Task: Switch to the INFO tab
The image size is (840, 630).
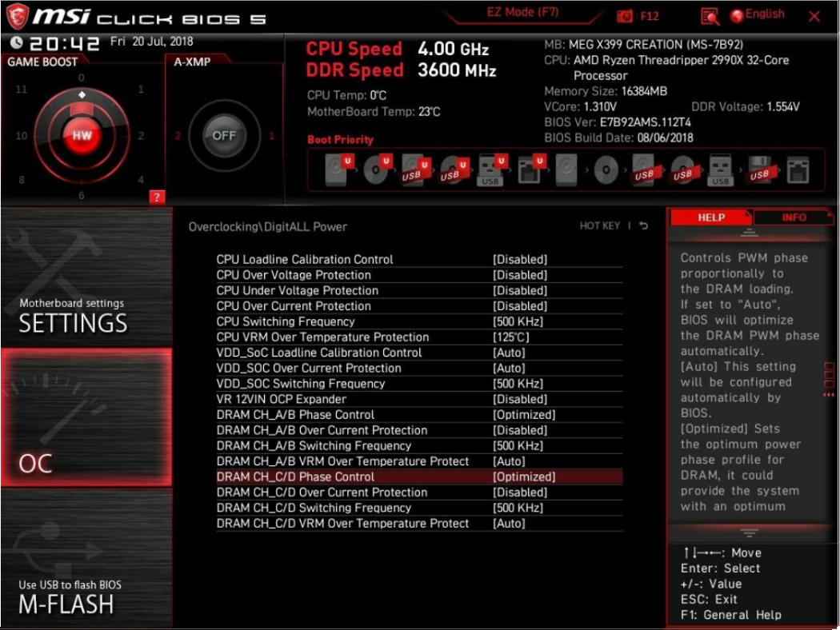Action: (x=794, y=217)
